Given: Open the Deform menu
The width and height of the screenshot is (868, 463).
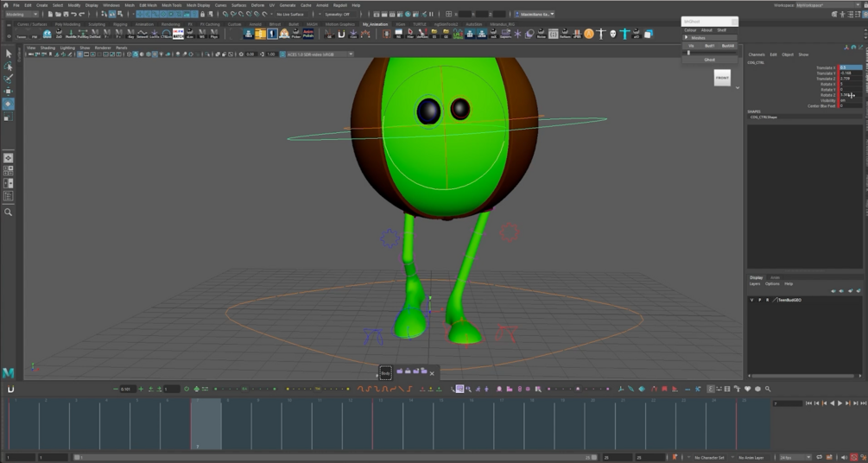Looking at the screenshot, I should click(257, 5).
